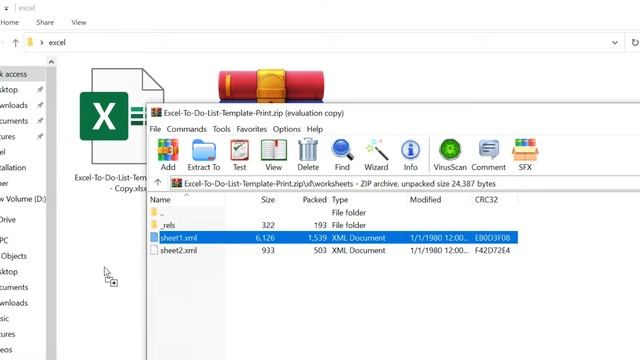The image size is (640, 360).
Task: Click the parent '..' folder icon
Action: point(154,212)
